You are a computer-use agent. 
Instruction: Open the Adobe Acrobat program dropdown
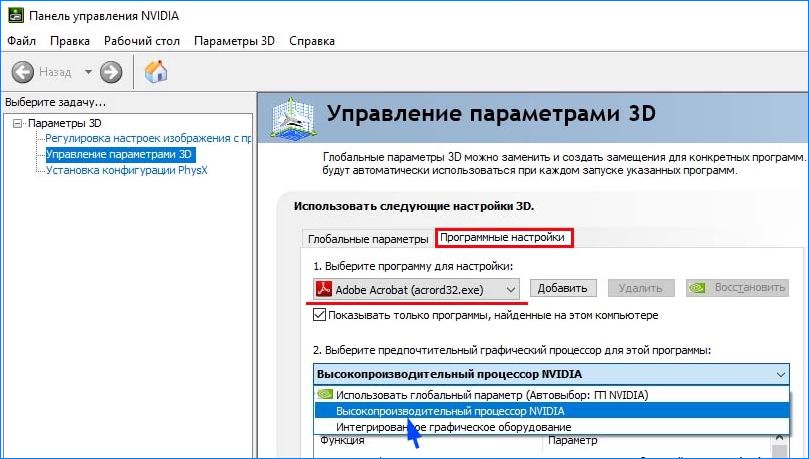click(416, 289)
